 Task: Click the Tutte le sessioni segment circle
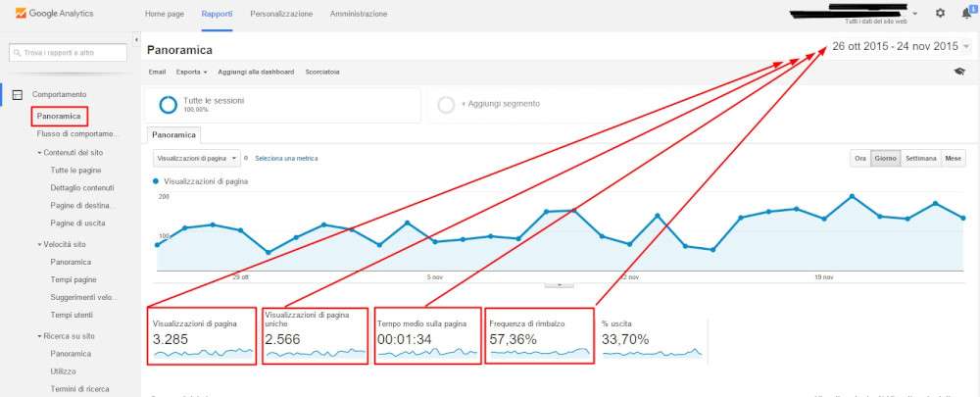[x=169, y=105]
